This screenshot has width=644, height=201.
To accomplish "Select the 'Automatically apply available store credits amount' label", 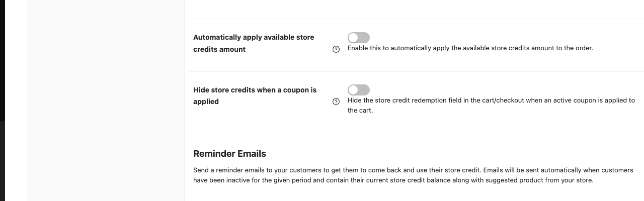I will point(254,43).
